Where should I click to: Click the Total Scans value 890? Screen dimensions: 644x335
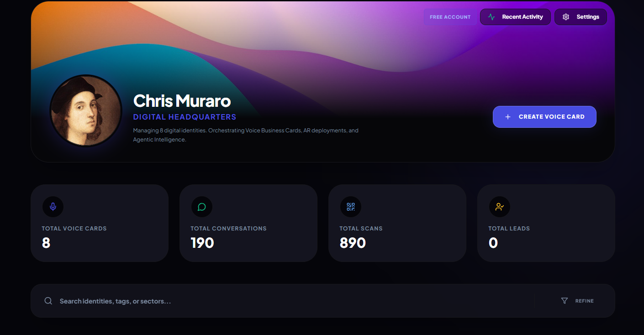[x=353, y=243]
